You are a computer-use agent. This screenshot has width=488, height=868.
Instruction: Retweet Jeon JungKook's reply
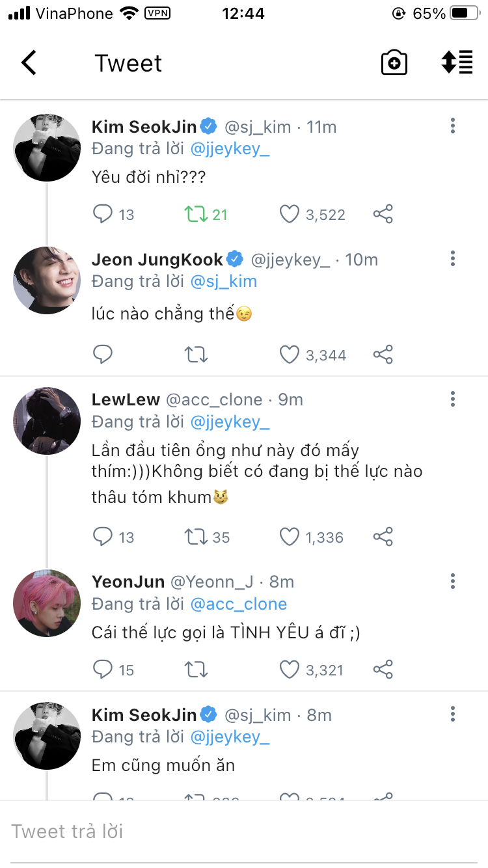(x=197, y=355)
